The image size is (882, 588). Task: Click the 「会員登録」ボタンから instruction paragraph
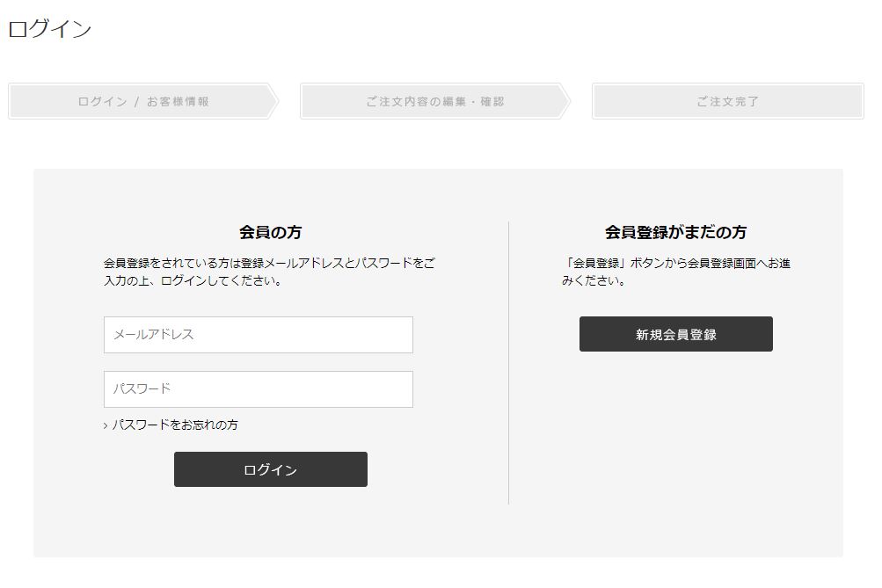click(675, 272)
